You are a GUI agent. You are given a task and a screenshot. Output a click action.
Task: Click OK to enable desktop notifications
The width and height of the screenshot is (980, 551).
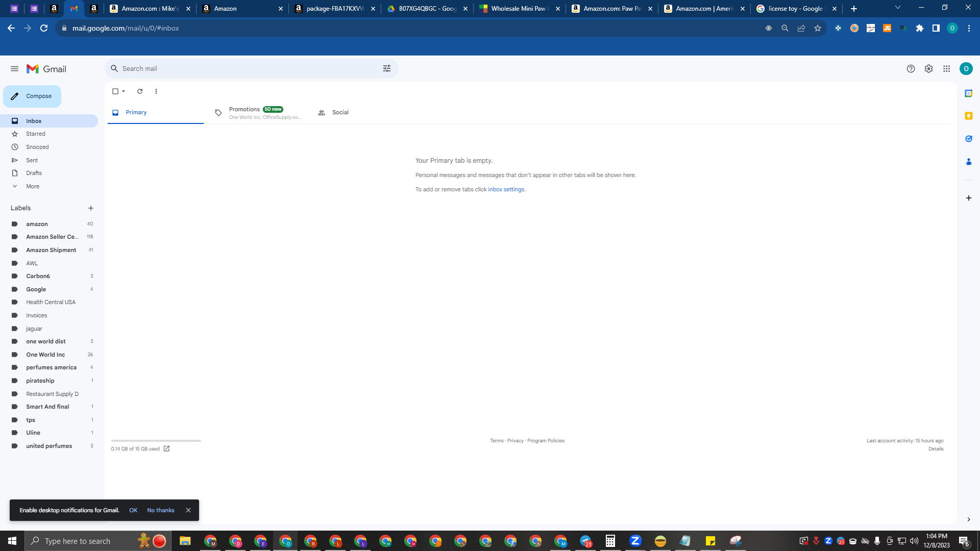[133, 510]
